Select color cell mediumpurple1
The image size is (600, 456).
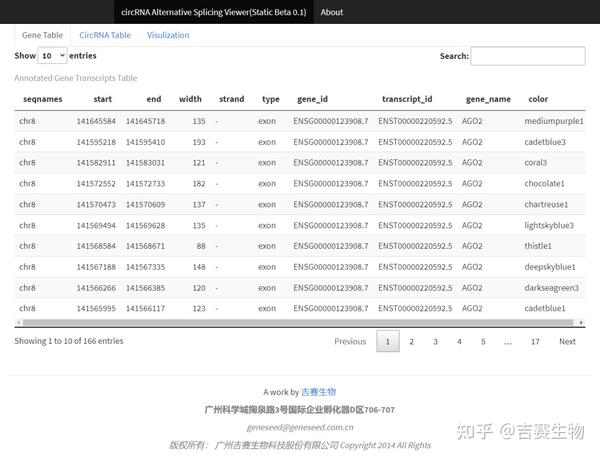click(x=554, y=121)
